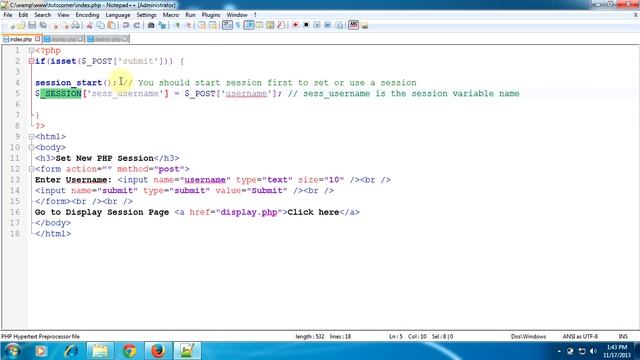The width and height of the screenshot is (640, 360).
Task: Click 'ANSI as UTF-8' in status bar
Action: click(x=580, y=336)
